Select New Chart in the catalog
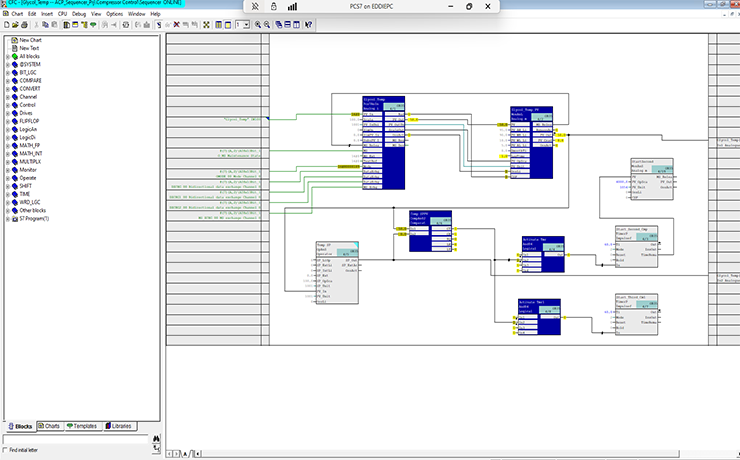 coord(30,40)
